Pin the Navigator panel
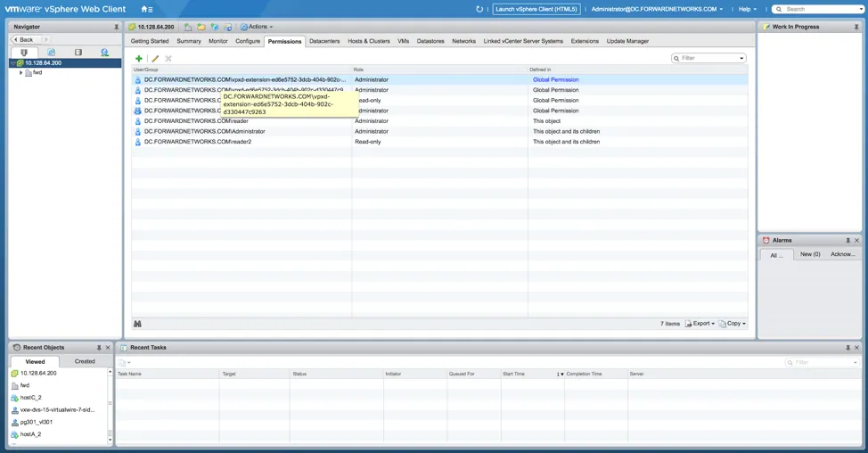The height and width of the screenshot is (453, 868). 116,27
